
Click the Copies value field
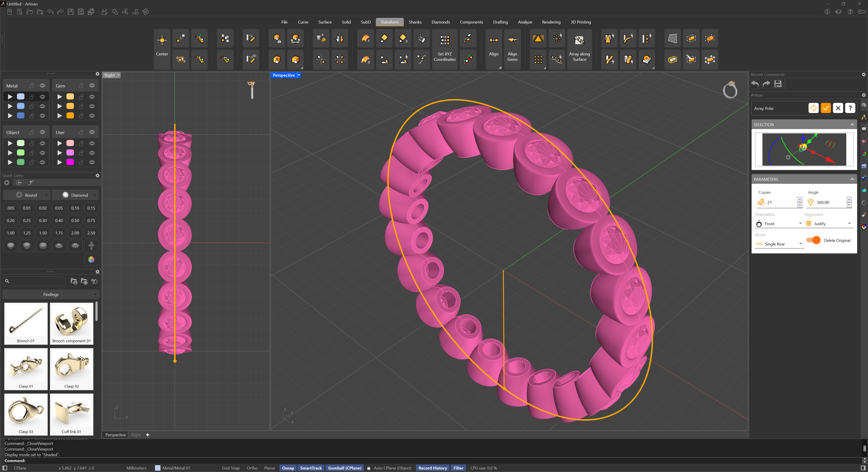[x=781, y=202]
